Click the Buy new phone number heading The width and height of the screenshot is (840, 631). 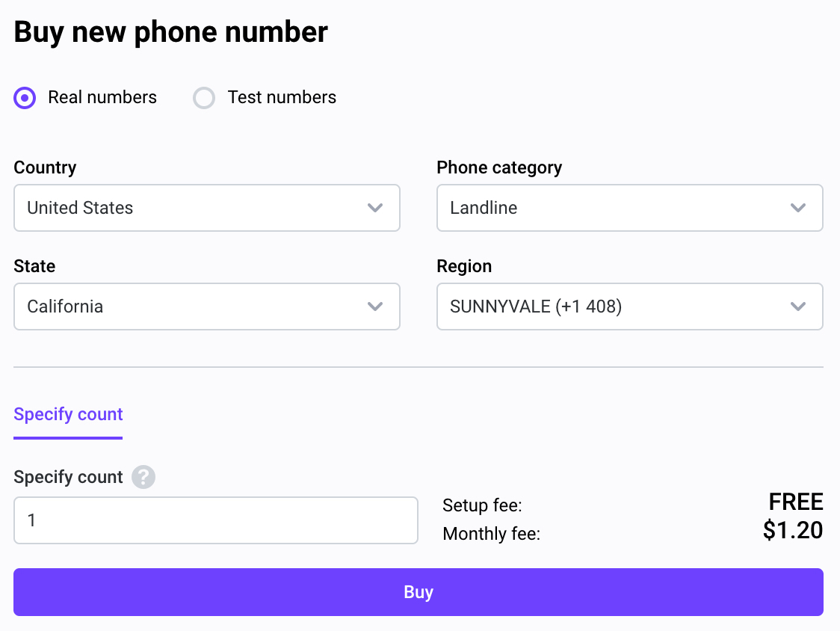click(170, 32)
